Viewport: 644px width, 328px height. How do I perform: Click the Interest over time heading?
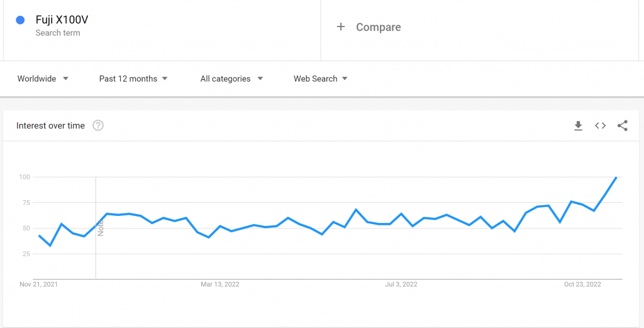pyautogui.click(x=50, y=126)
